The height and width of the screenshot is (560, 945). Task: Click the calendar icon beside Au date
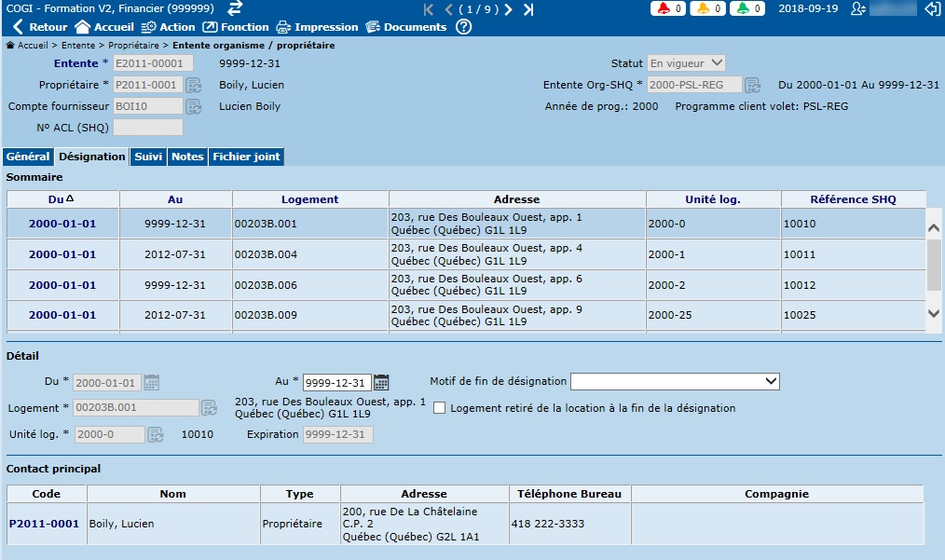coord(381,382)
